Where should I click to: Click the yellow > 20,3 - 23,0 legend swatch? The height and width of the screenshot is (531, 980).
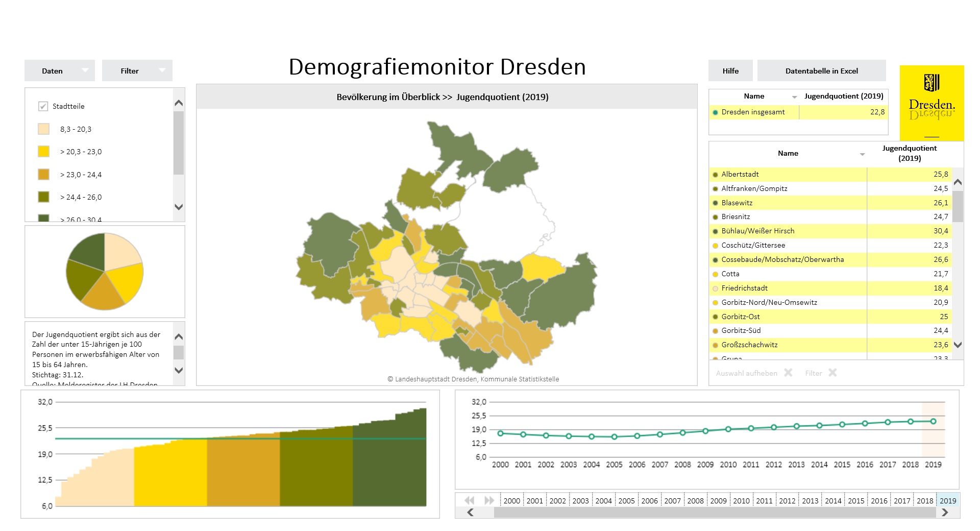44,152
